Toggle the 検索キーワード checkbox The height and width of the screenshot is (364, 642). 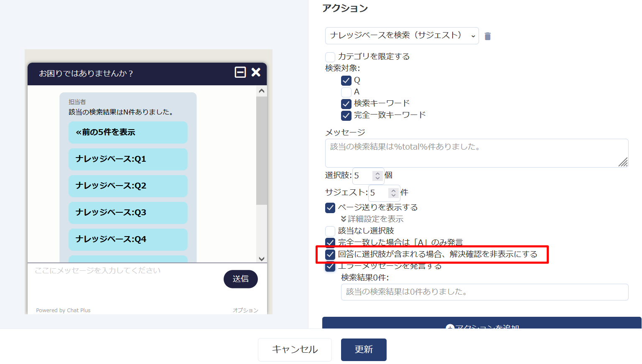(346, 104)
